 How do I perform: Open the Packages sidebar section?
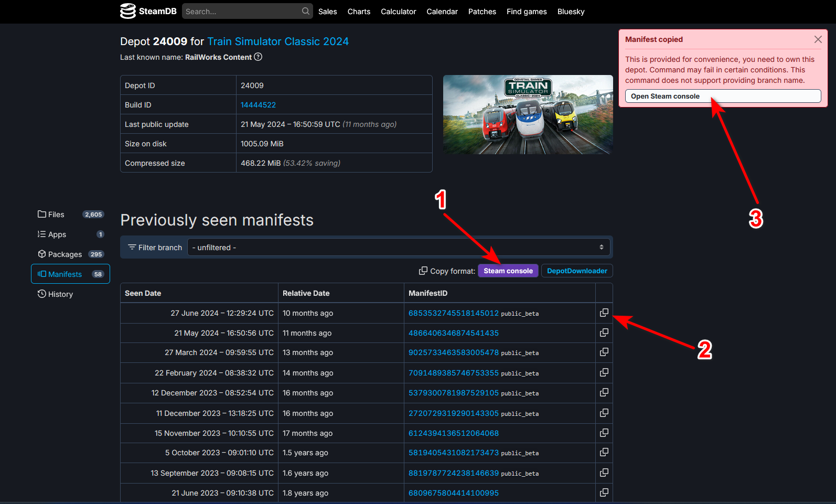[x=70, y=254]
